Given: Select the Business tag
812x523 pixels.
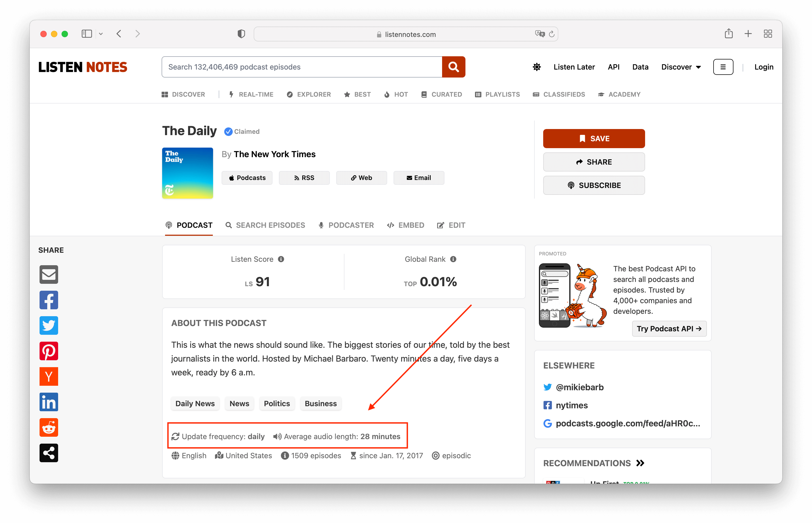Looking at the screenshot, I should (x=321, y=404).
